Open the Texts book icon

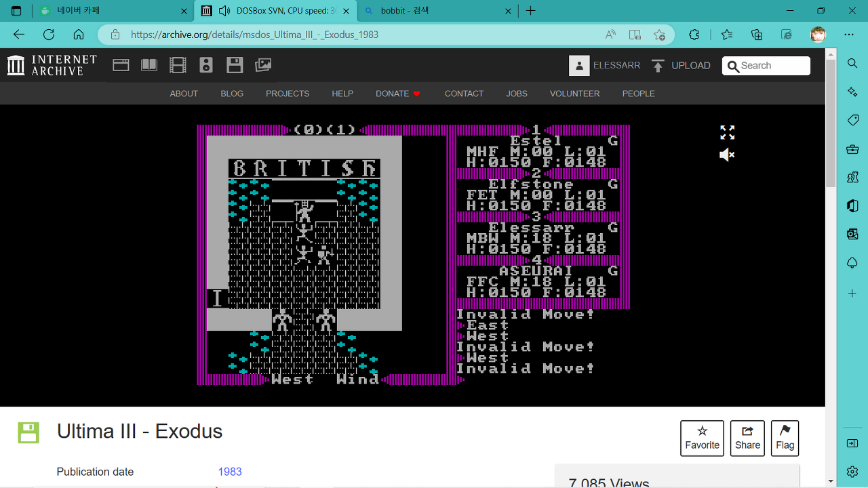click(149, 65)
